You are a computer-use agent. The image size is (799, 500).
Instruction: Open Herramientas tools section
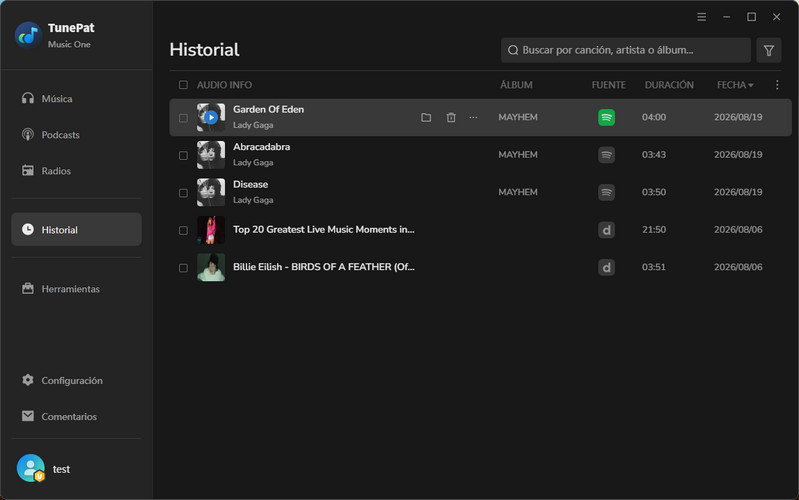(x=76, y=288)
